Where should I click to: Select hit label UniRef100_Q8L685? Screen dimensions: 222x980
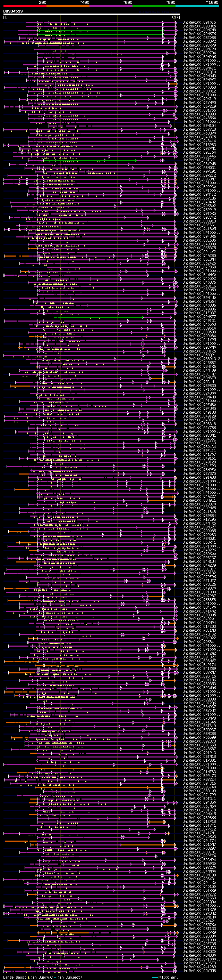point(199,241)
